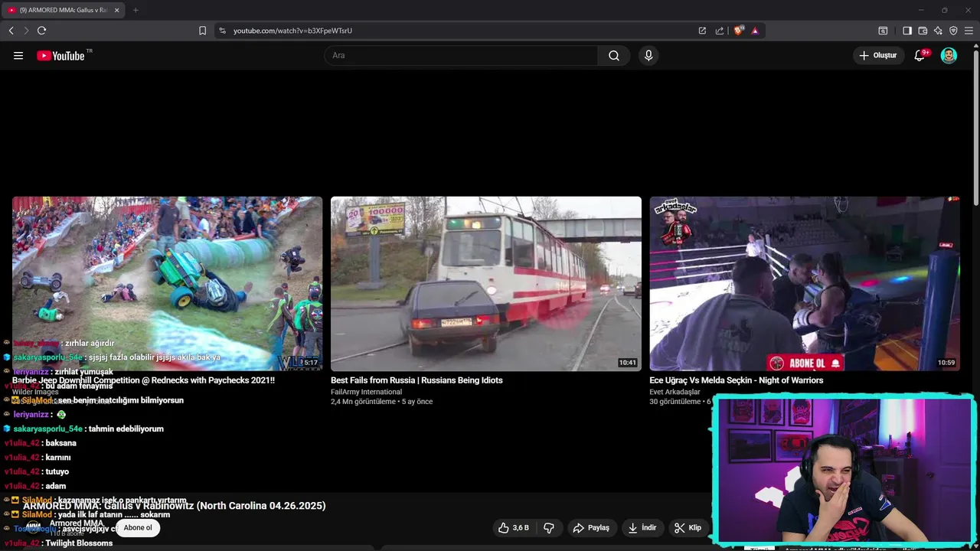Open 'Ece Uğraç Vs Melda Seçkin' title link

pyautogui.click(x=737, y=380)
